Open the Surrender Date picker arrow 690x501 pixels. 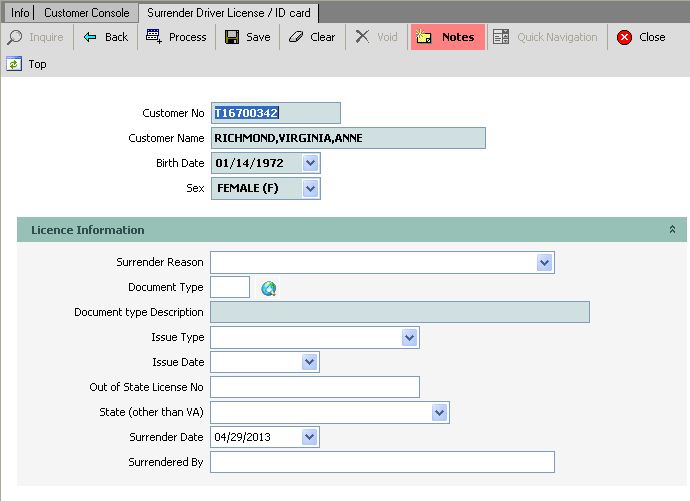(309, 437)
